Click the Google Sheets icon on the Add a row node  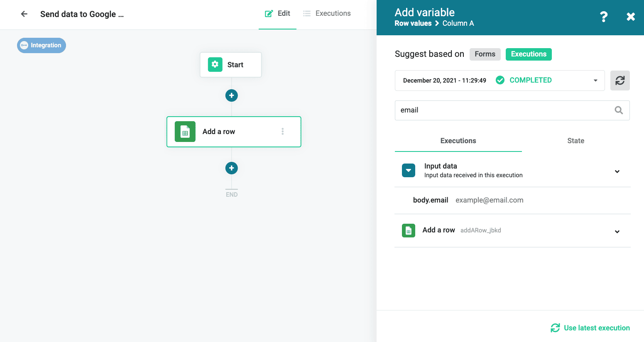pos(185,132)
